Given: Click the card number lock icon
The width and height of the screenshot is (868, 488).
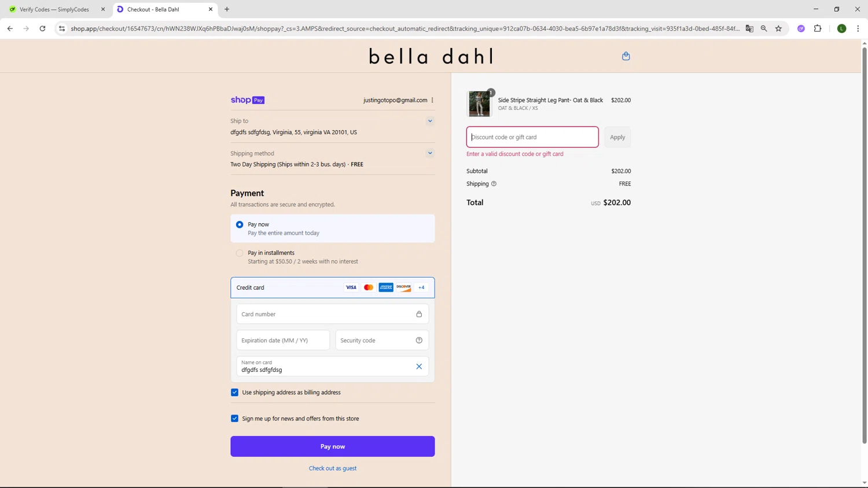Looking at the screenshot, I should coord(419,314).
